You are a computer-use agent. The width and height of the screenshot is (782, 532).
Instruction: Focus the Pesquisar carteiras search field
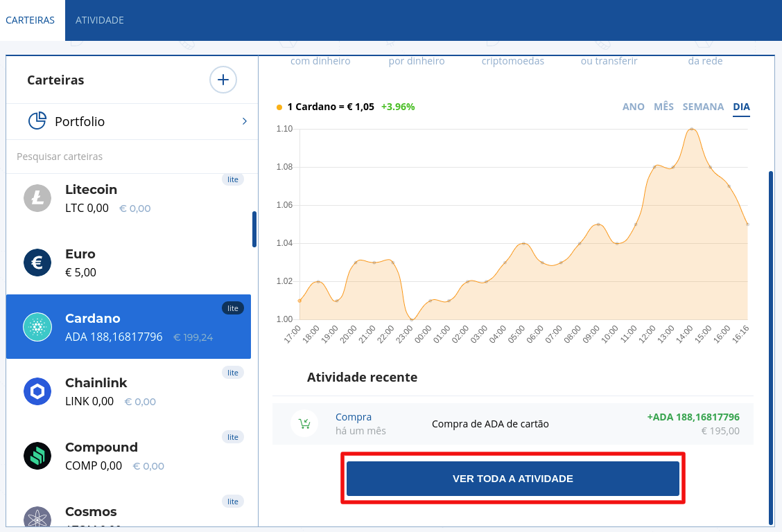pyautogui.click(x=132, y=157)
